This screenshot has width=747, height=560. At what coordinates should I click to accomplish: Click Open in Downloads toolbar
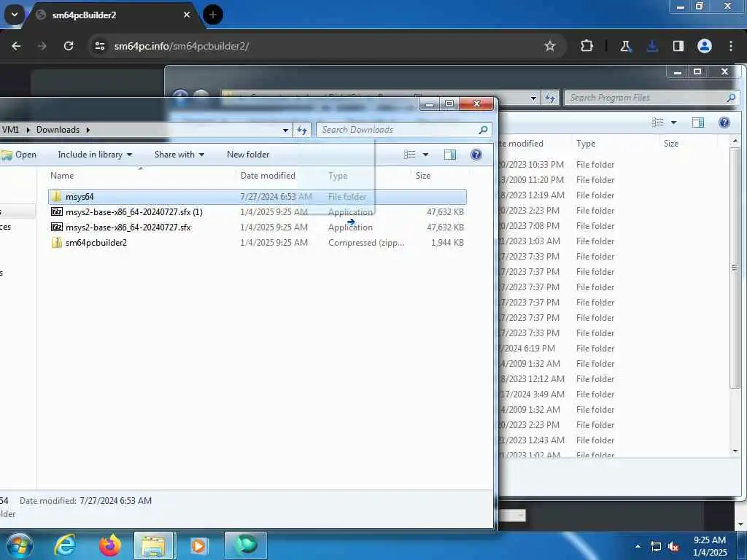tap(19, 155)
